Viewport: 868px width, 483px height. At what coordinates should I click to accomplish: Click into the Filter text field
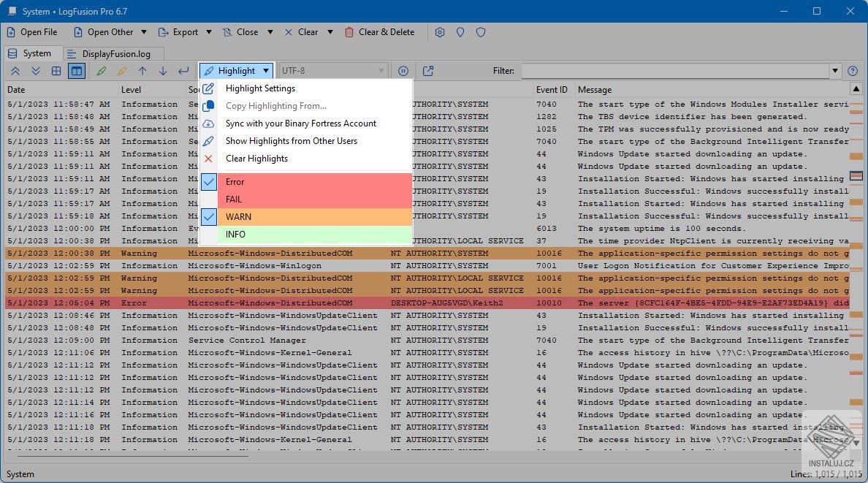[675, 71]
